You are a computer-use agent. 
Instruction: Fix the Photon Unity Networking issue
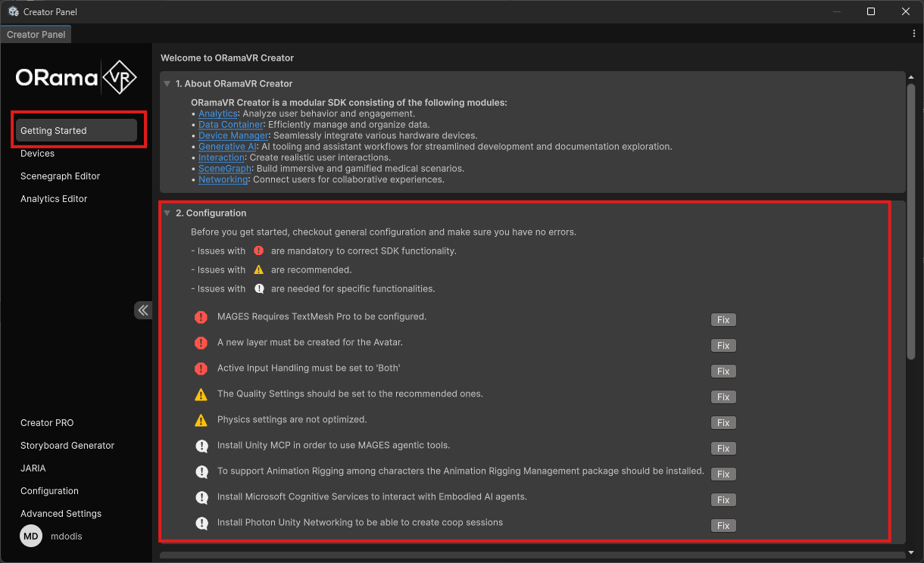723,526
